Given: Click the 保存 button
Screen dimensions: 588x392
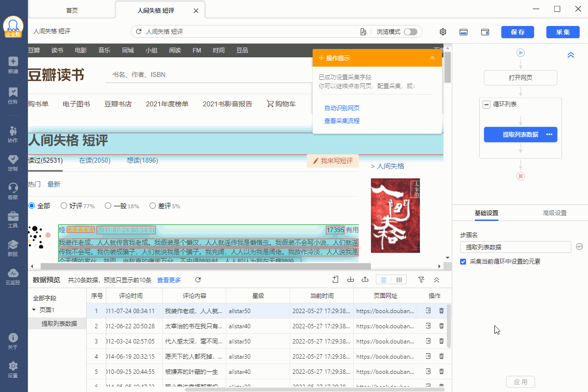Looking at the screenshot, I should point(517,32).
